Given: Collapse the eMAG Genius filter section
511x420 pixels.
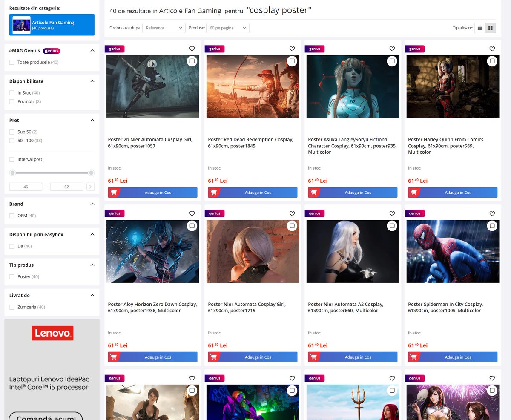Looking at the screenshot, I should click(x=92, y=51).
